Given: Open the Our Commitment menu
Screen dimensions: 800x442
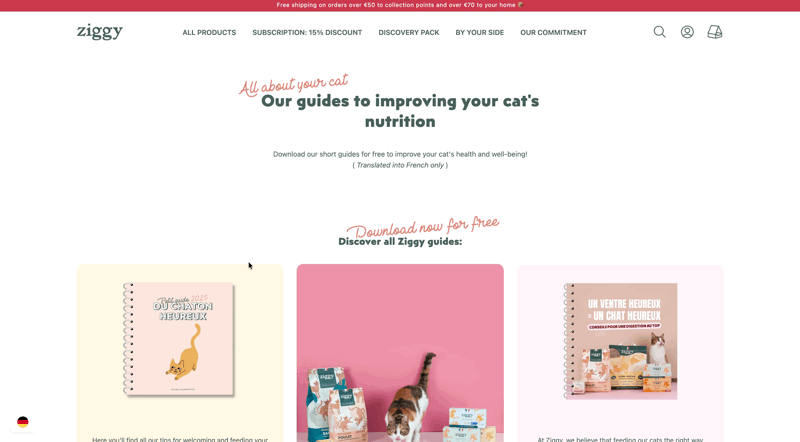Looking at the screenshot, I should pyautogui.click(x=553, y=33).
